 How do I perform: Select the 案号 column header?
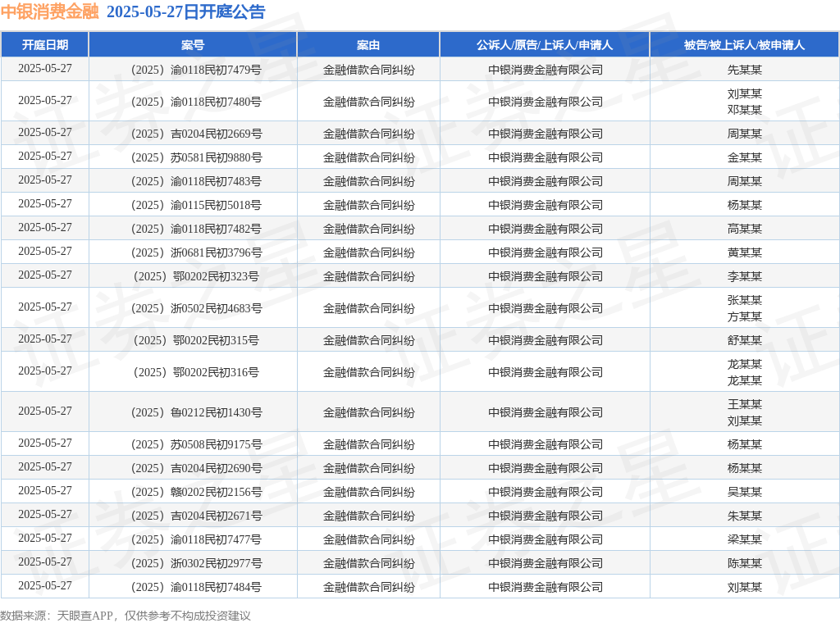click(x=193, y=45)
